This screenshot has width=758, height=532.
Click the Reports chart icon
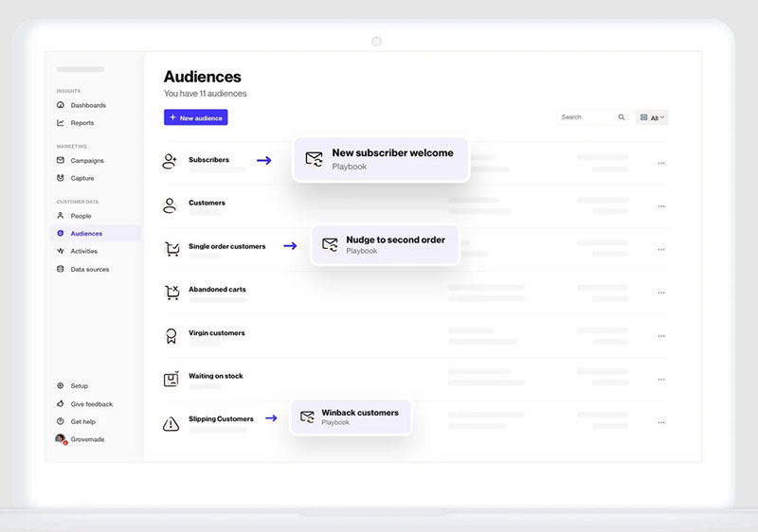(61, 123)
